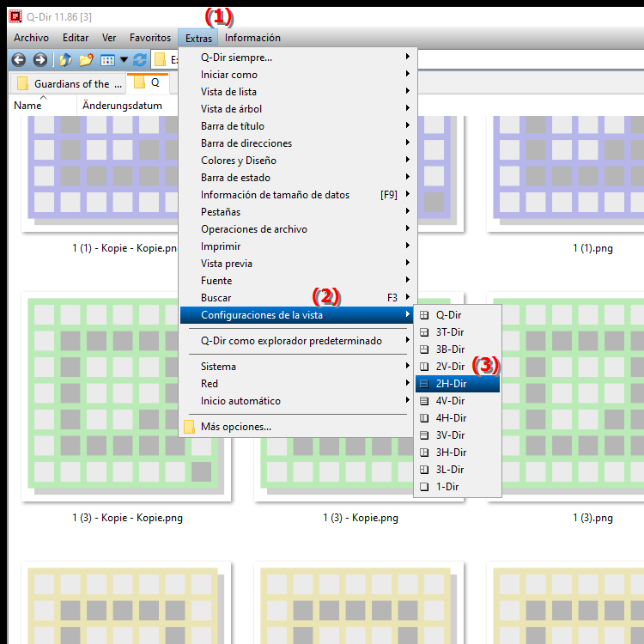Image resolution: width=644 pixels, height=644 pixels.
Task: Expand the Barra de título submenu
Action: click(296, 126)
